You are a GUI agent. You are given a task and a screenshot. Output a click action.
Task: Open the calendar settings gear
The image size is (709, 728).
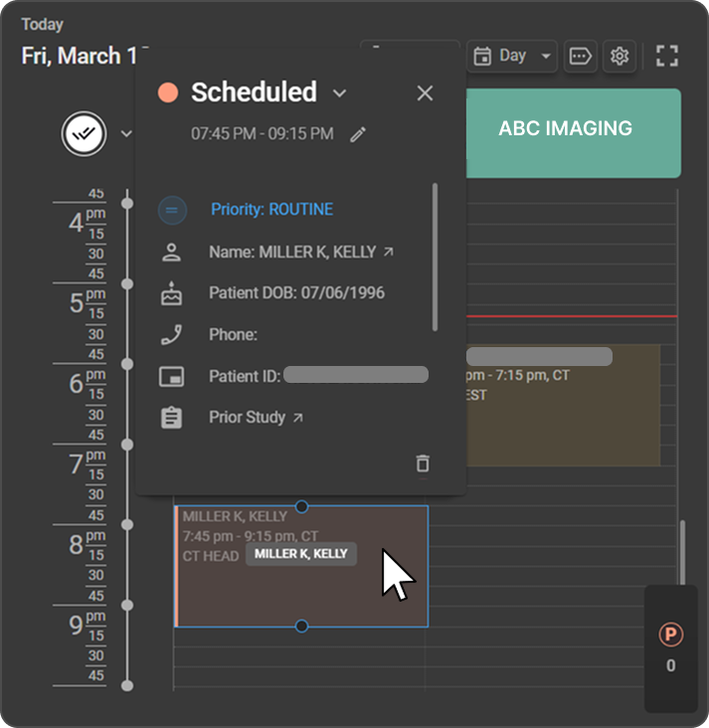tap(620, 56)
